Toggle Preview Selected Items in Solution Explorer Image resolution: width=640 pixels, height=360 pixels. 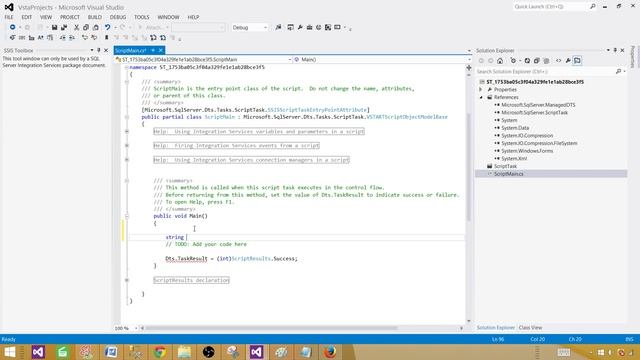(x=577, y=61)
